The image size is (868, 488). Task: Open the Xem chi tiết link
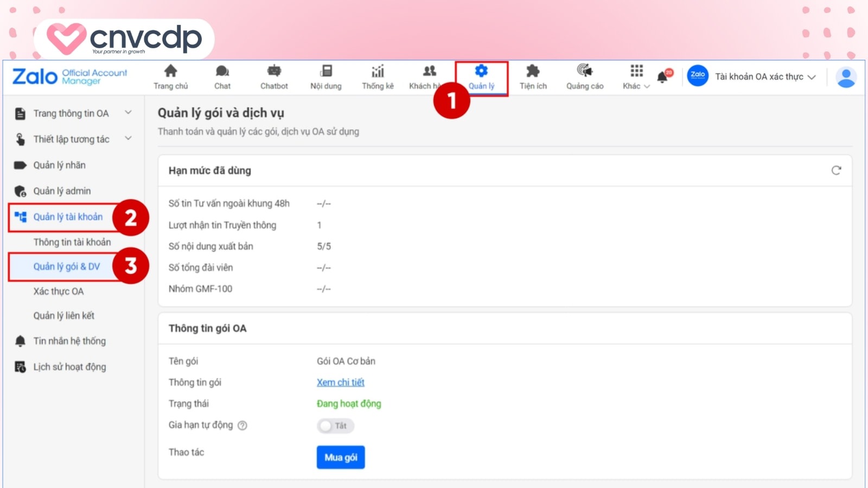(x=341, y=382)
